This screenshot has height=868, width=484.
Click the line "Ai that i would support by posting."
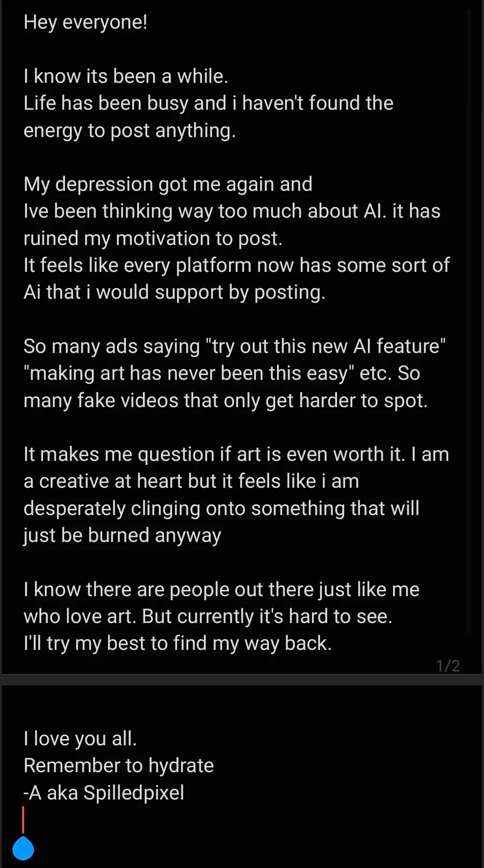coord(174,292)
